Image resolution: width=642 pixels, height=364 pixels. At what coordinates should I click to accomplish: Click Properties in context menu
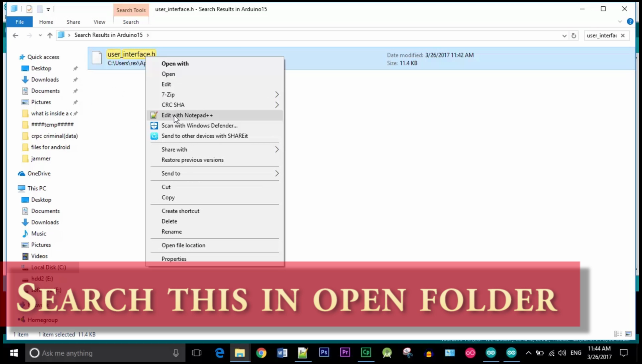[x=174, y=259]
